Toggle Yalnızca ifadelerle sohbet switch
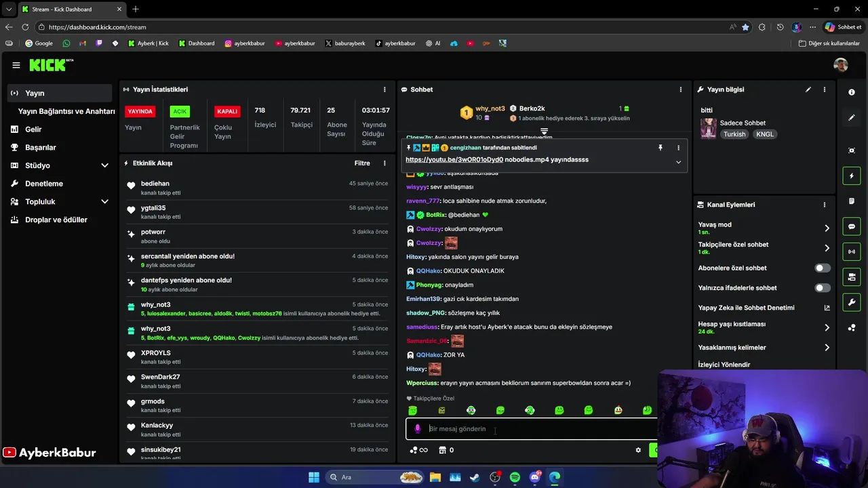Screen dimensions: 868x488 [x=822, y=288]
